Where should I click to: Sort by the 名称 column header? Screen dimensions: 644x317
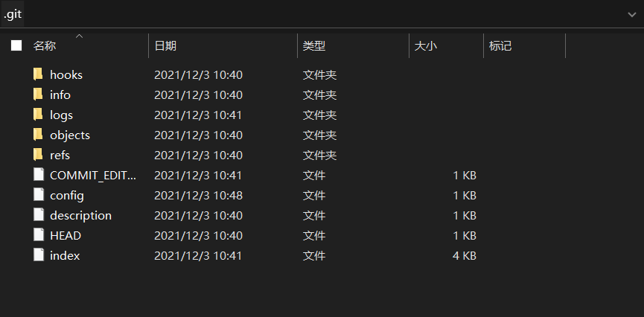click(x=45, y=46)
